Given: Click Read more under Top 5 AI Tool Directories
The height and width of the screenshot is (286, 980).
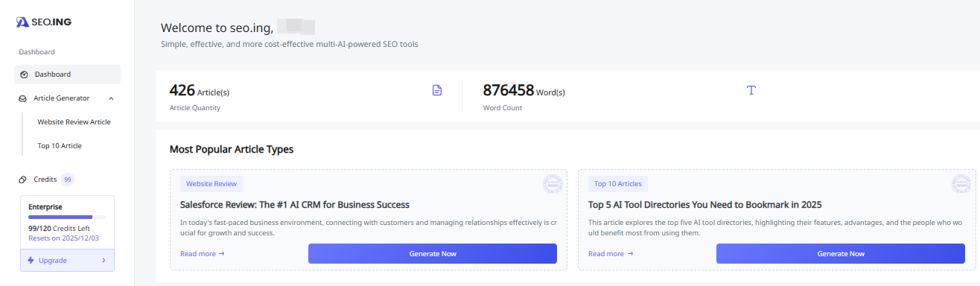Looking at the screenshot, I should point(611,254).
